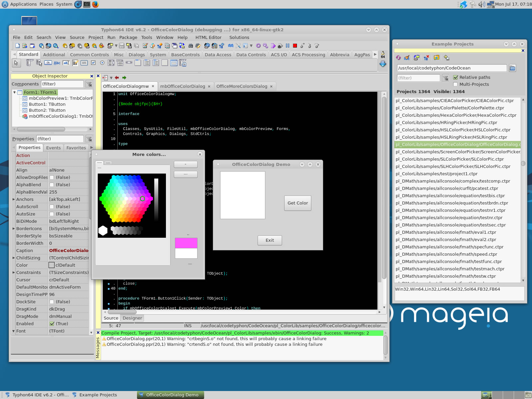Click red back arrow in editor toolbar
The image size is (532, 399).
click(117, 78)
